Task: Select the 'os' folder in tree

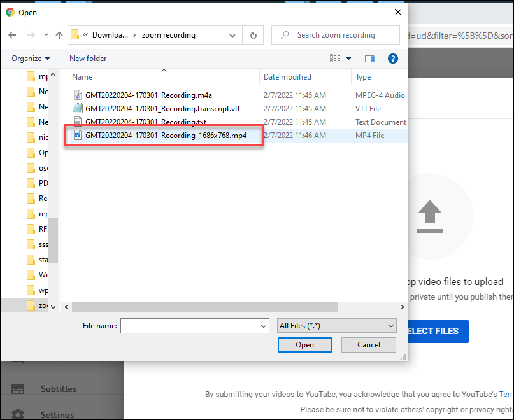Action: coord(37,168)
